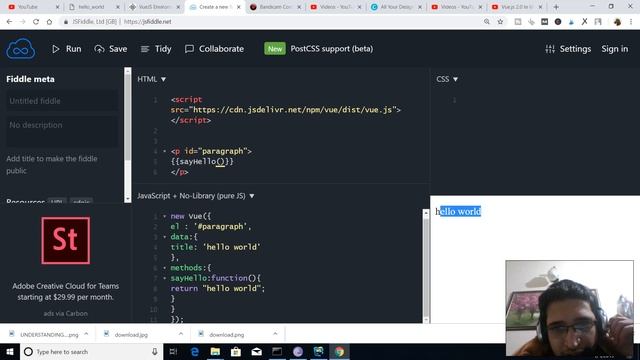The height and width of the screenshot is (360, 640).
Task: Open Chrome menu three dots
Action: point(631,22)
